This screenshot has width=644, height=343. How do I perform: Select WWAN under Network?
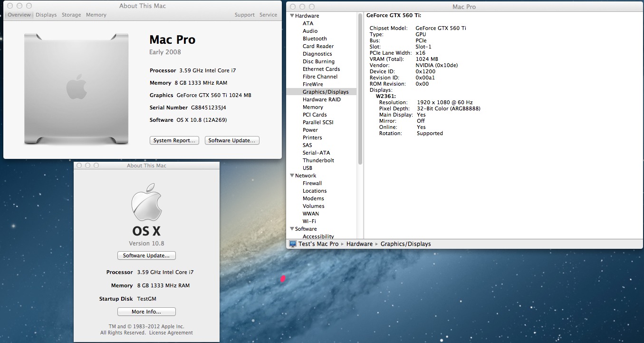311,214
